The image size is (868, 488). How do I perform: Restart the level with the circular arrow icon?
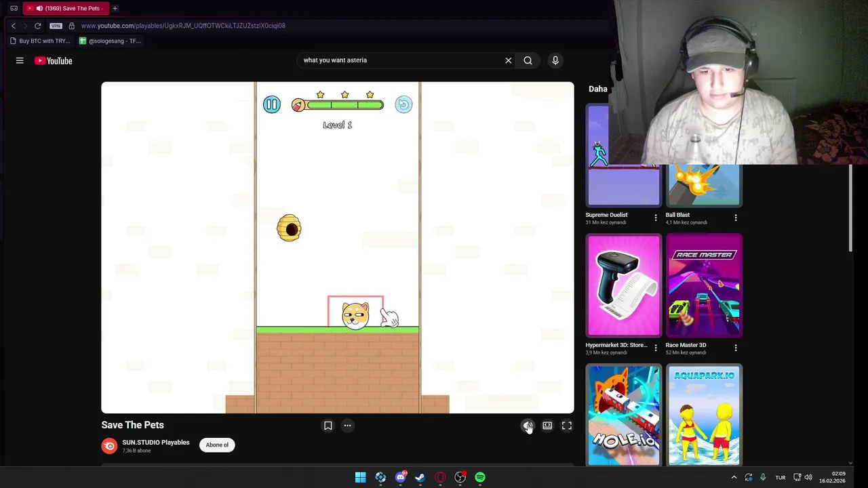(403, 104)
